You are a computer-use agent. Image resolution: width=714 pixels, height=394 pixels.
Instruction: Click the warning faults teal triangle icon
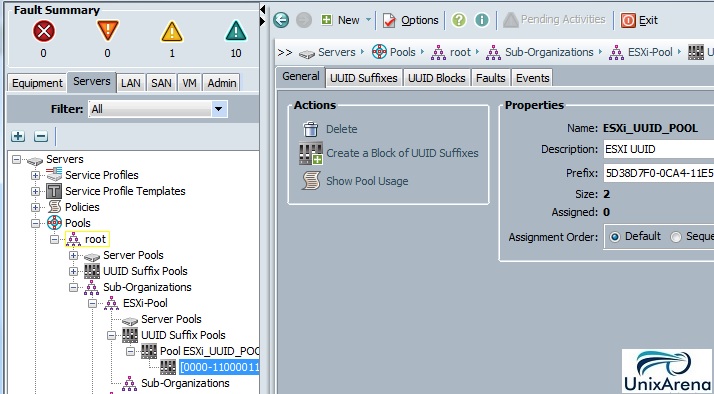236,31
